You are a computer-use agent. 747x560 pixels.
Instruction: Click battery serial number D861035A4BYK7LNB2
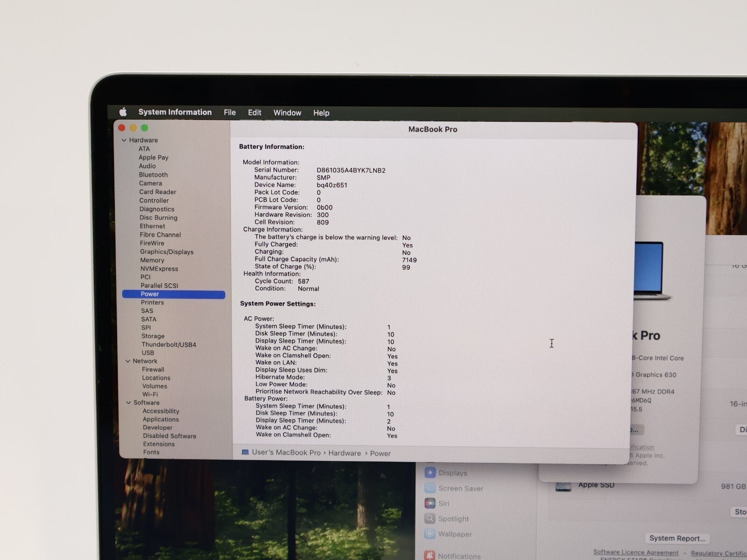point(351,170)
